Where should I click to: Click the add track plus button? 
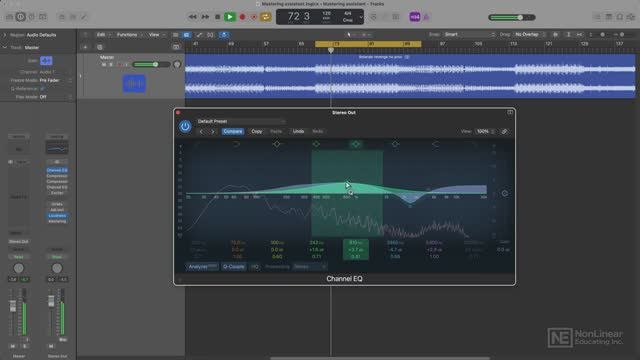coord(85,47)
